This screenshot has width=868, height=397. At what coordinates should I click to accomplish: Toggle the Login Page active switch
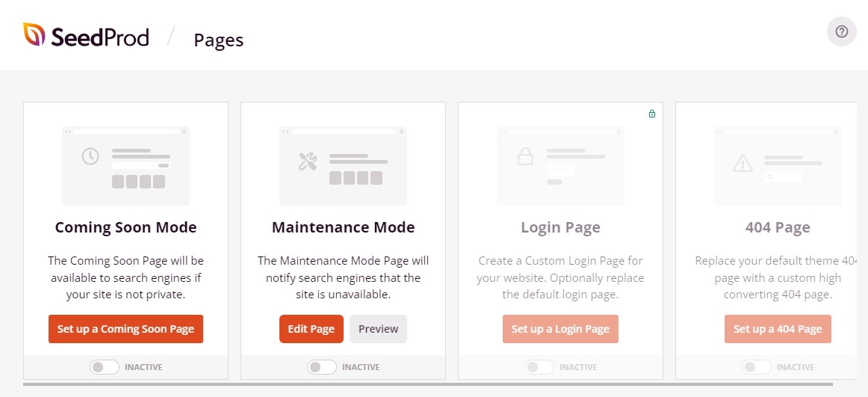pos(539,367)
